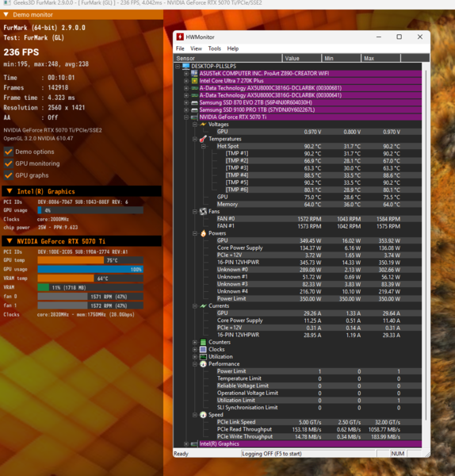Click the Voltages lightning icon
Image resolution: width=455 pixels, height=476 pixels.
tap(203, 125)
